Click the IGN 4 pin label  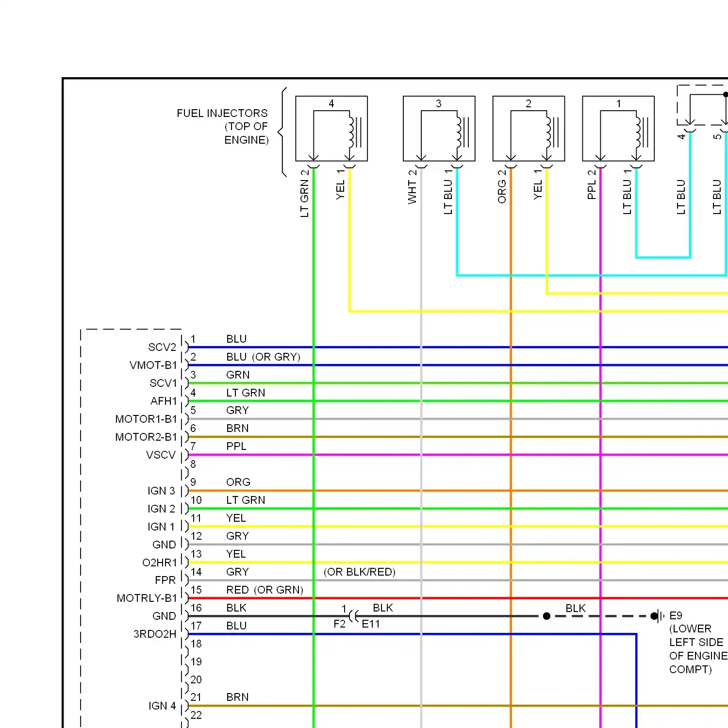coord(162,706)
